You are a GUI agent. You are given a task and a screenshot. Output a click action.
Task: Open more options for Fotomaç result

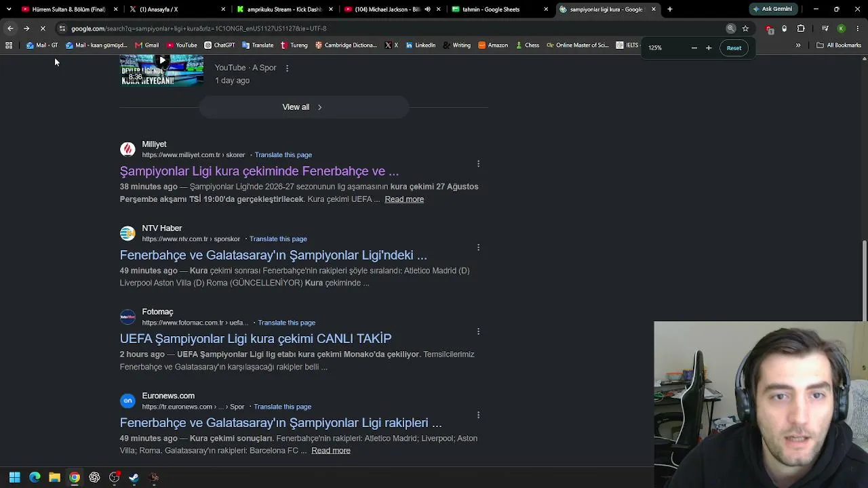478,331
